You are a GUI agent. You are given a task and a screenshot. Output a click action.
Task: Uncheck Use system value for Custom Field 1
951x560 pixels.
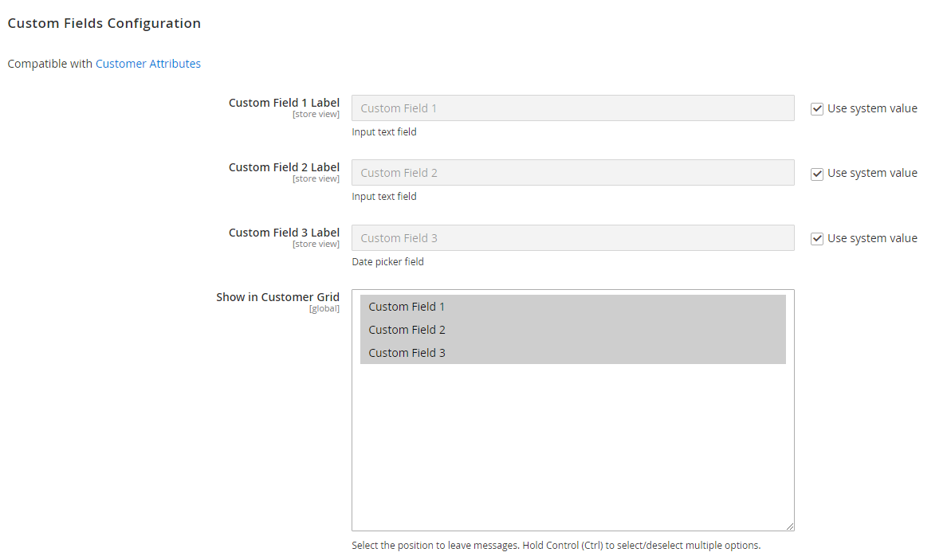817,109
